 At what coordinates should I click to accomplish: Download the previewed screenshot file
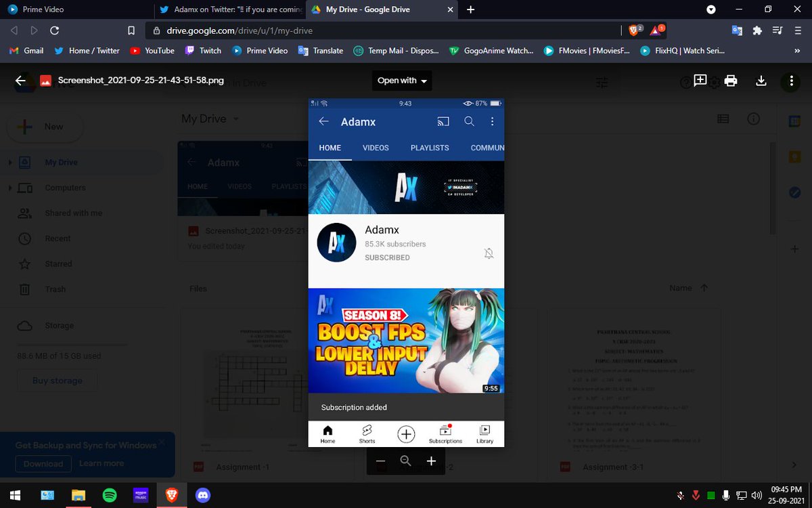[761, 81]
